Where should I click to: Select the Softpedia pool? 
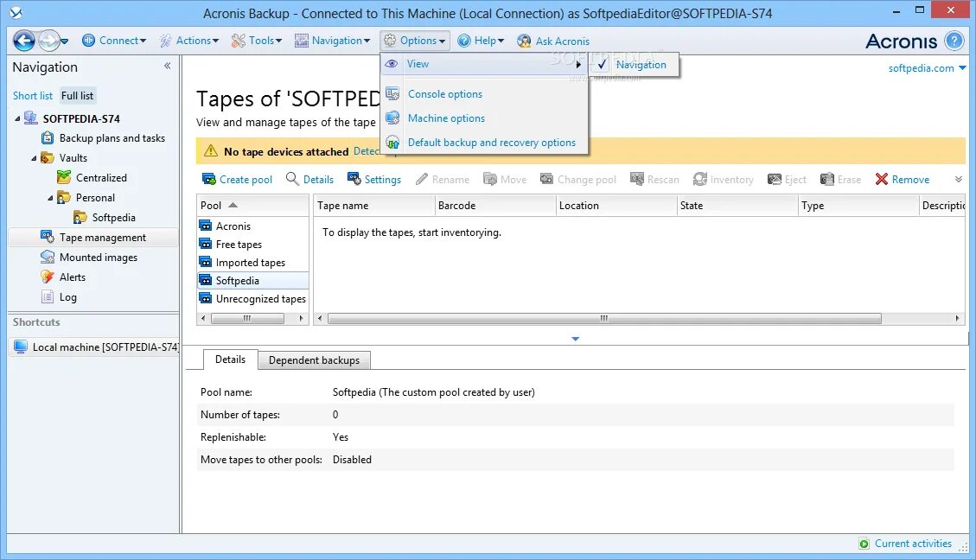point(252,281)
